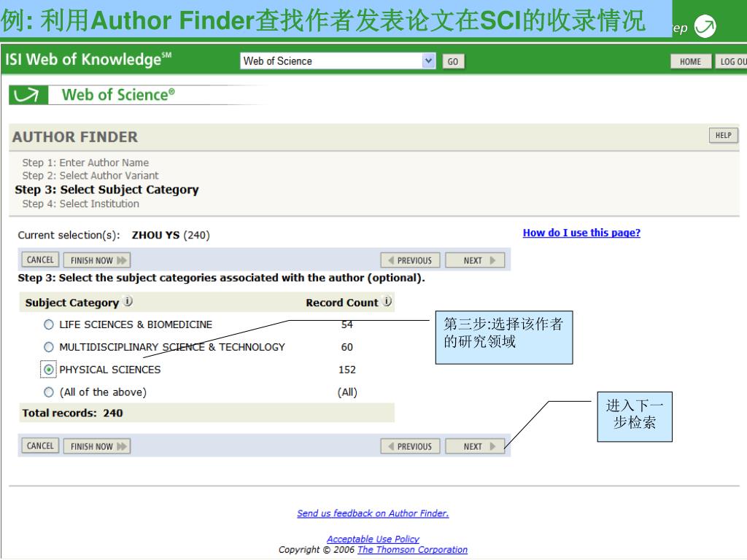Open 'How do I use this page?' link
Image resolution: width=747 pixels, height=560 pixels.
click(x=581, y=233)
